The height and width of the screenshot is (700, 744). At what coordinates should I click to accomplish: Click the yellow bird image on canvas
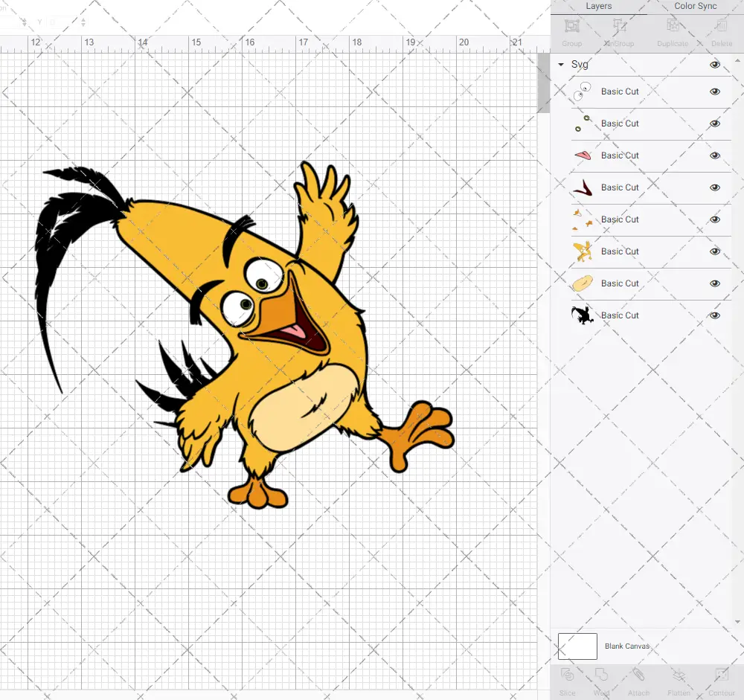pyautogui.click(x=244, y=335)
